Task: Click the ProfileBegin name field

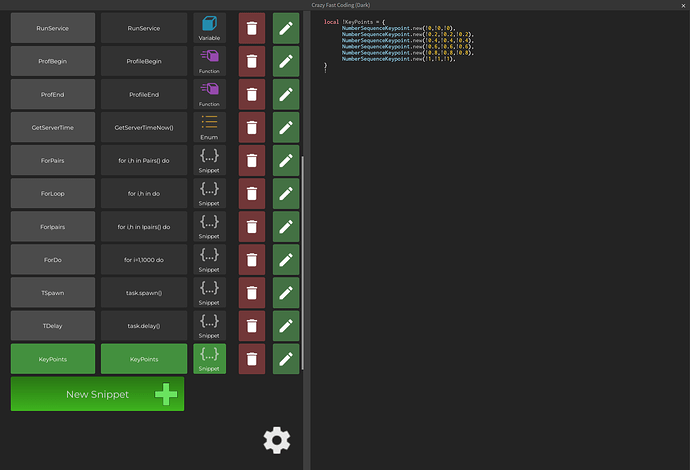Action: [x=144, y=61]
